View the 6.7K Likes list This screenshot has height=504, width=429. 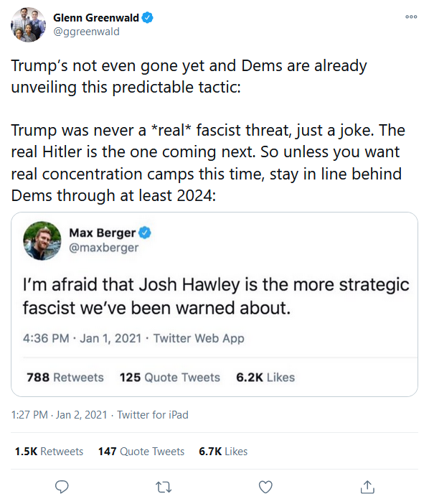[223, 452]
